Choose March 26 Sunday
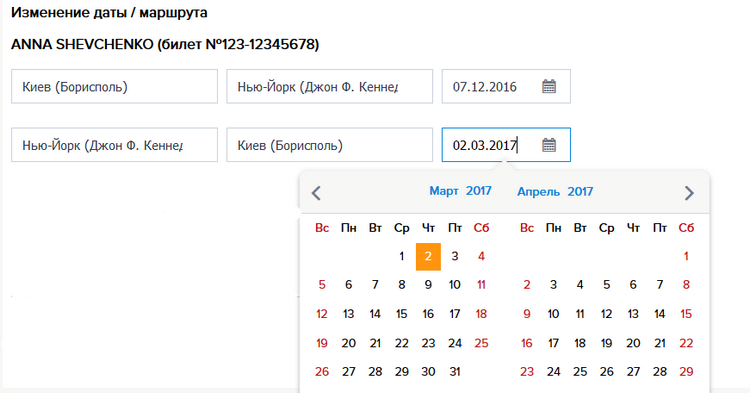This screenshot has width=750, height=393. tap(322, 371)
